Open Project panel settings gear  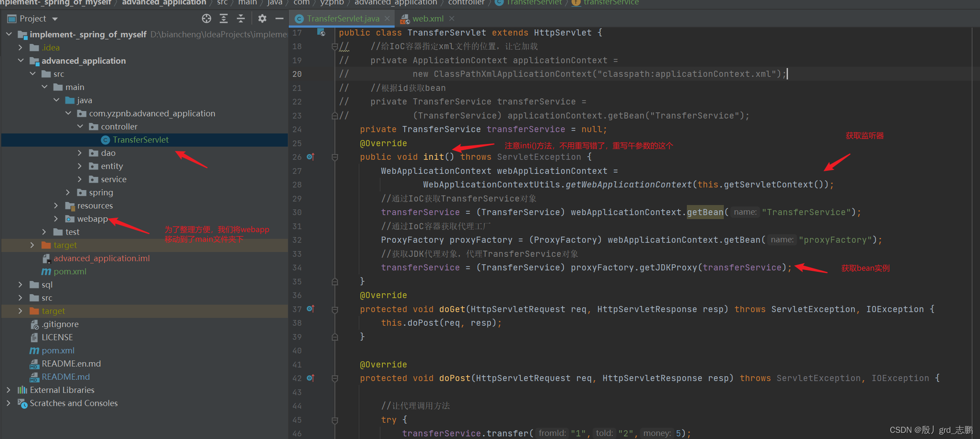coord(262,18)
